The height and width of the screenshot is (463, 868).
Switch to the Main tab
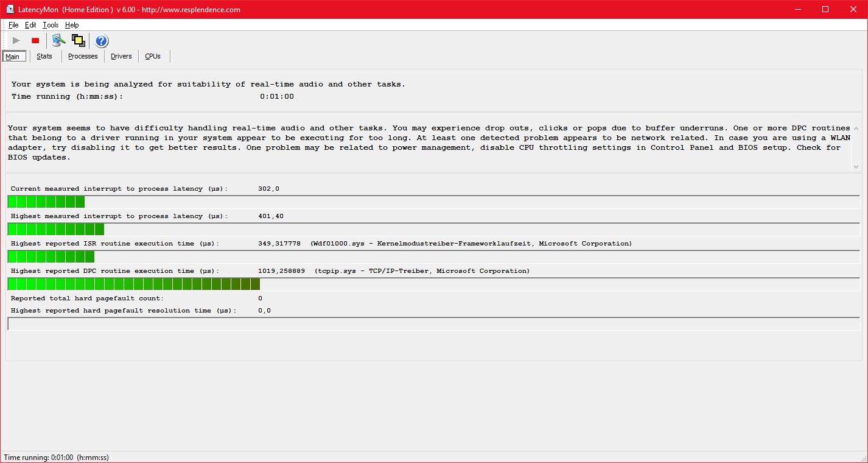click(13, 57)
